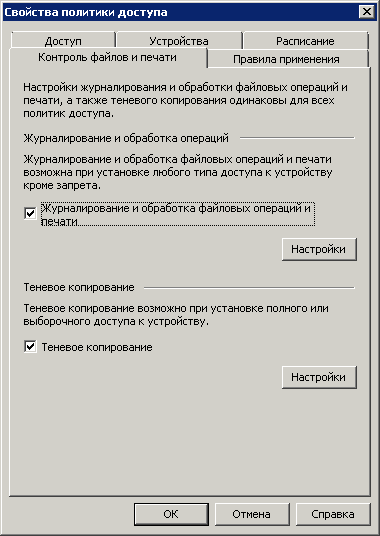
Task: Open help via the Справка button
Action: click(333, 514)
